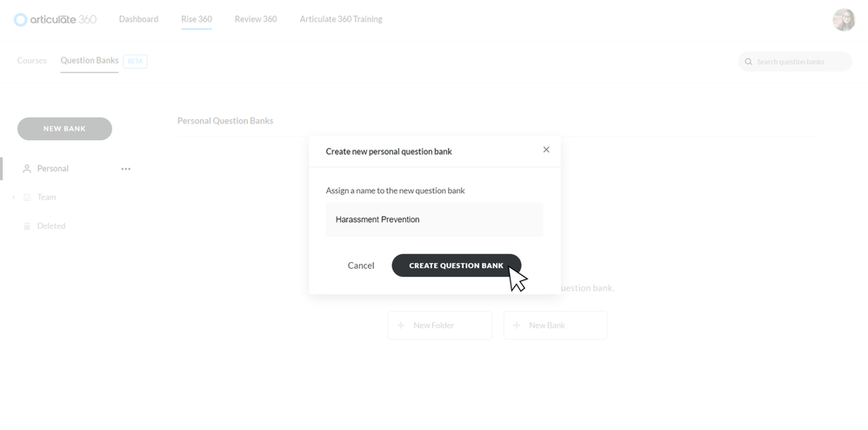Switch to Review 360 tab
This screenshot has height=430, width=868.
coord(256,19)
